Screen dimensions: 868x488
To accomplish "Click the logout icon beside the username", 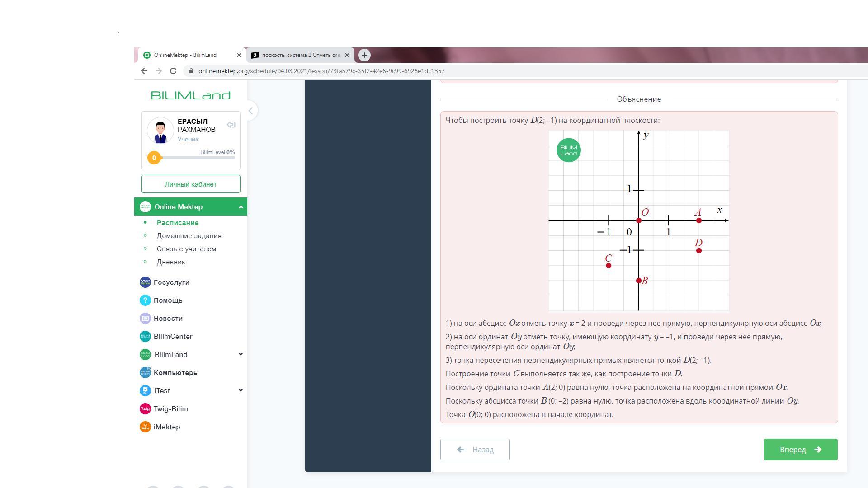I will click(x=231, y=125).
